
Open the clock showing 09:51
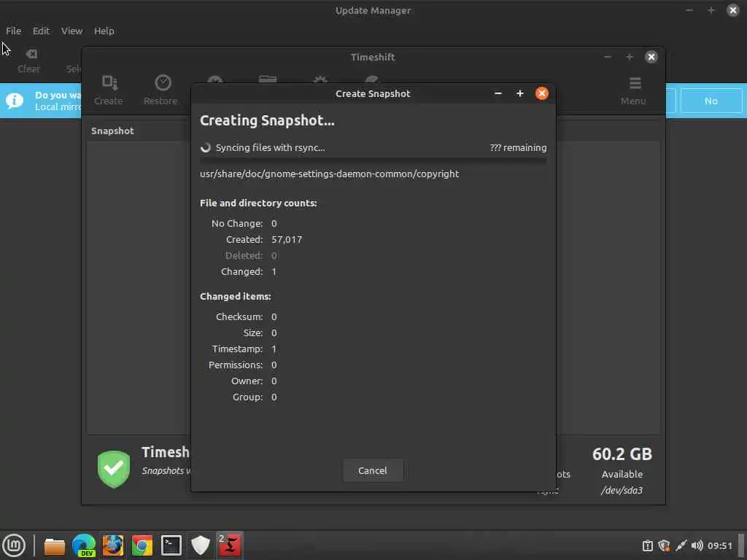pos(719,545)
